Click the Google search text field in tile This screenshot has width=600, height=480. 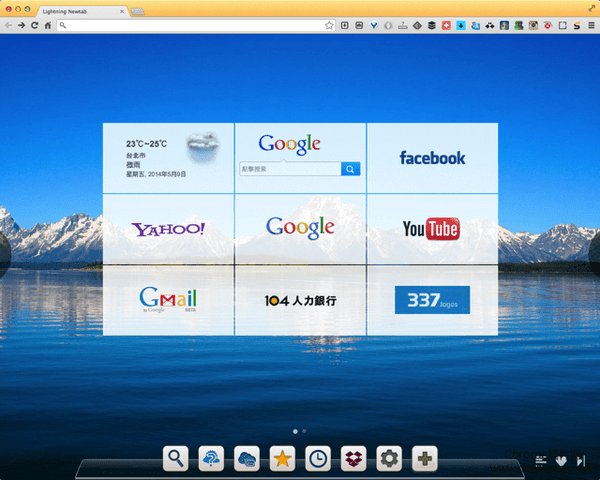coord(289,170)
